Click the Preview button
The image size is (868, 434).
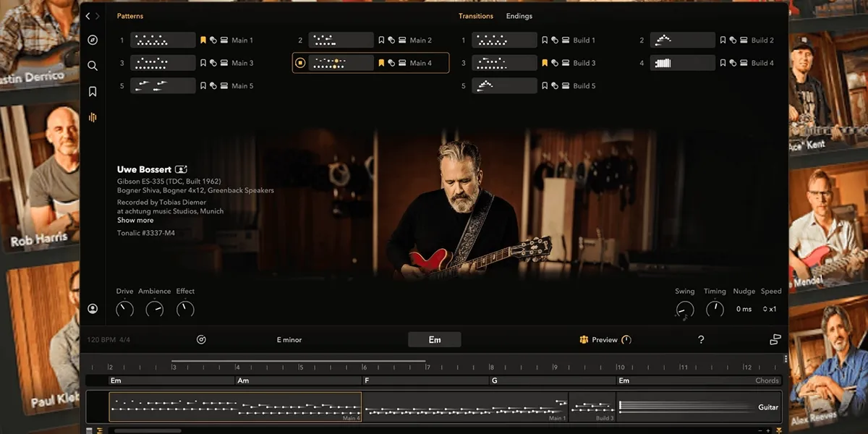click(x=605, y=340)
